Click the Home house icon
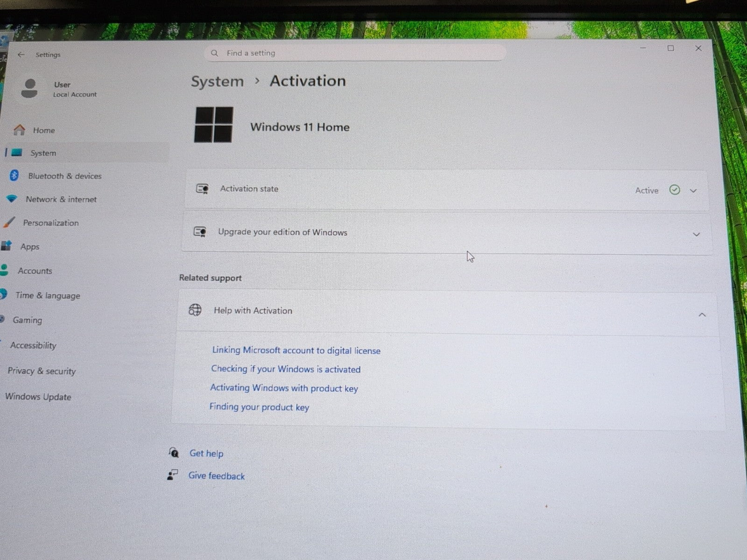Viewport: 747px width, 560px height. [19, 130]
